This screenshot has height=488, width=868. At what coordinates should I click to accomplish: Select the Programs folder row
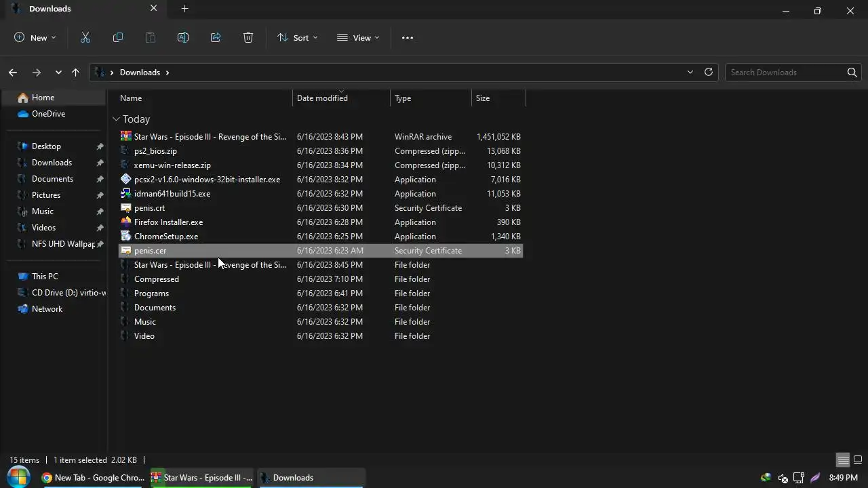pyautogui.click(x=320, y=293)
